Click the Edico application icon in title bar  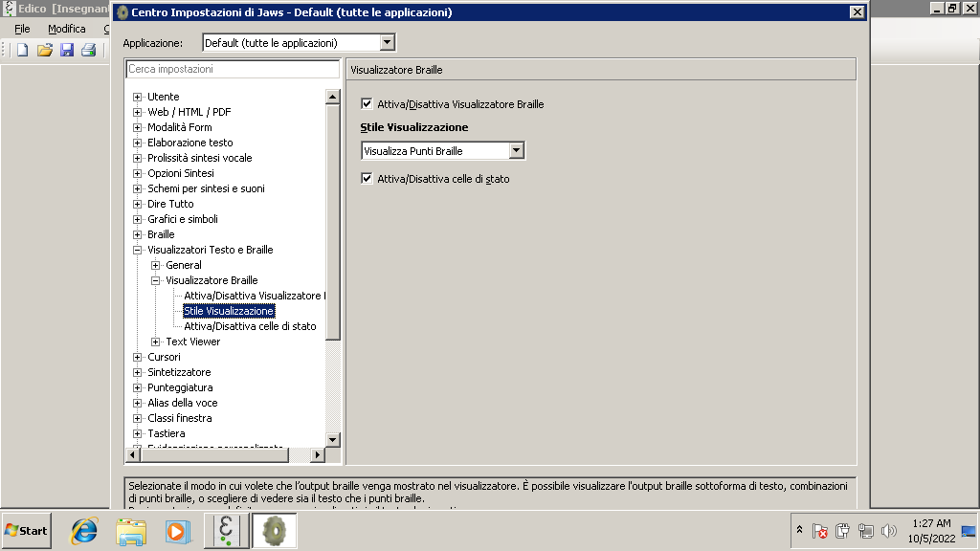9,8
